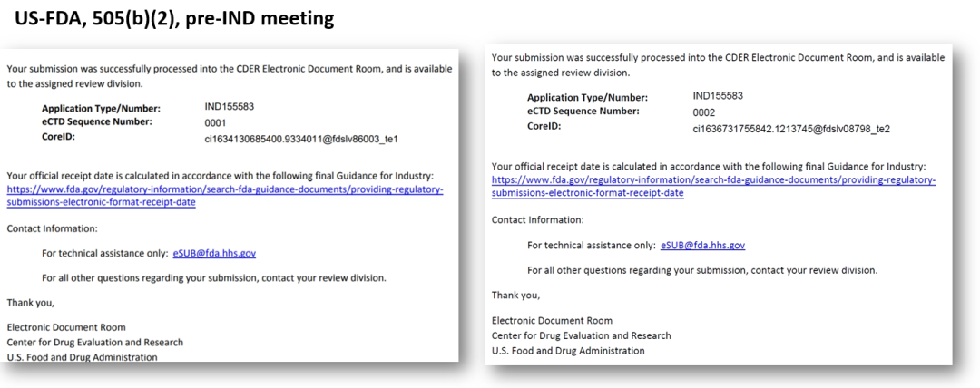Click 'CoreID:' label in left document
Screen dimensions: 980x388
[59, 136]
